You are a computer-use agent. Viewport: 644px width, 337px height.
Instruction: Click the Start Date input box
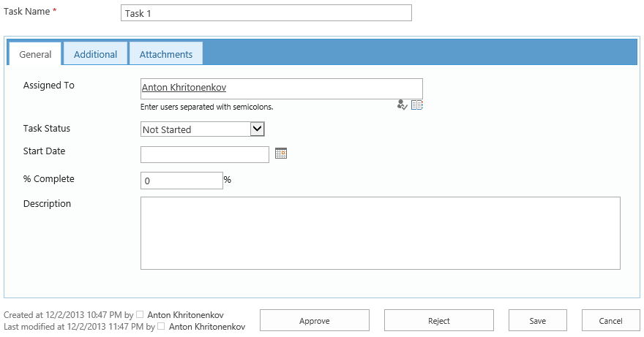[205, 154]
